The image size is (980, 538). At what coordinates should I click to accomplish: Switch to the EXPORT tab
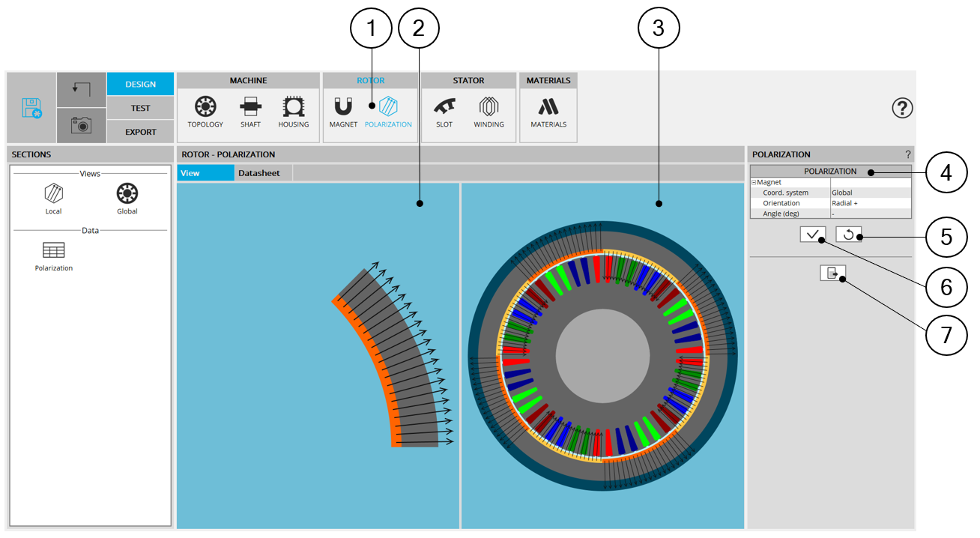coord(141,132)
